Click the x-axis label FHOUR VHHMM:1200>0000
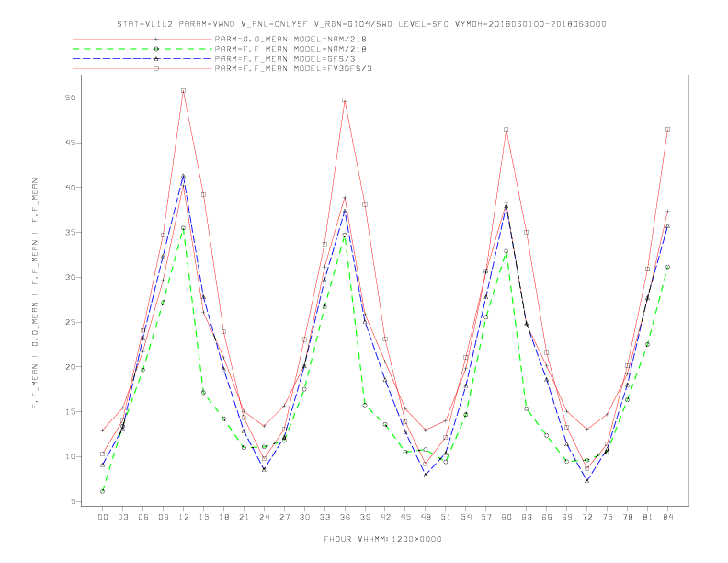728x563 pixels. pyautogui.click(x=382, y=539)
